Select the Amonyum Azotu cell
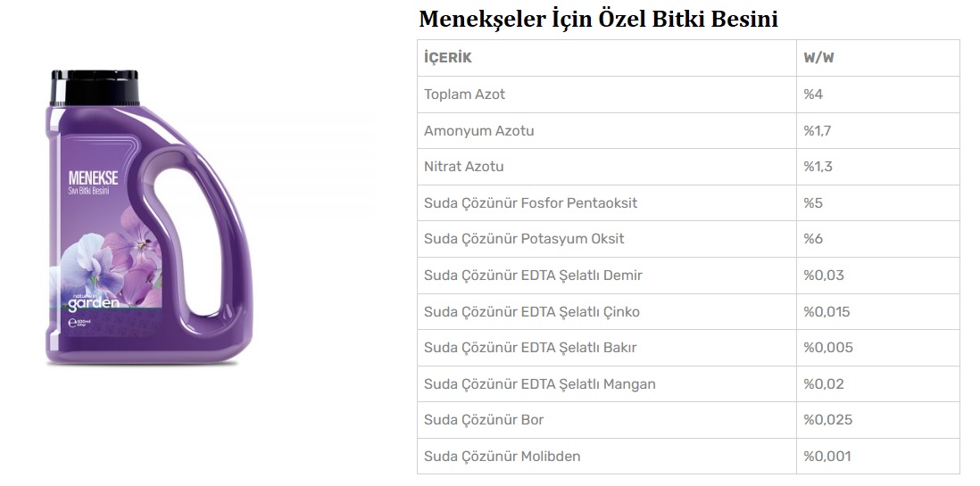 pyautogui.click(x=607, y=130)
